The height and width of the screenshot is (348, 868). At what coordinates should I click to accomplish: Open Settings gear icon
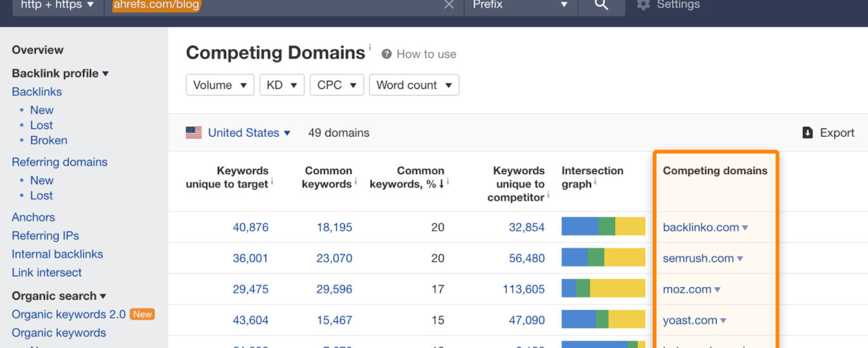643,4
